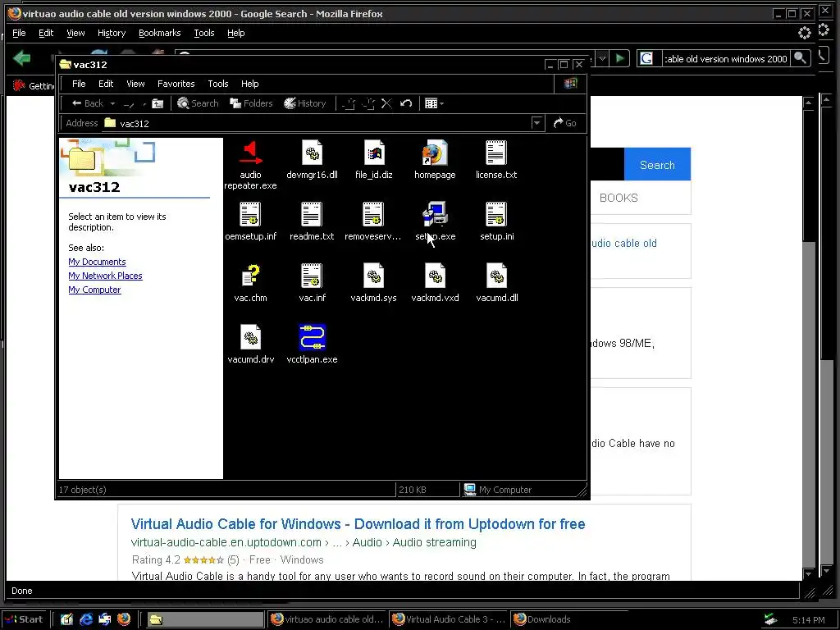840x630 pixels.
Task: Select the file_id.diz file icon
Action: coord(374,153)
